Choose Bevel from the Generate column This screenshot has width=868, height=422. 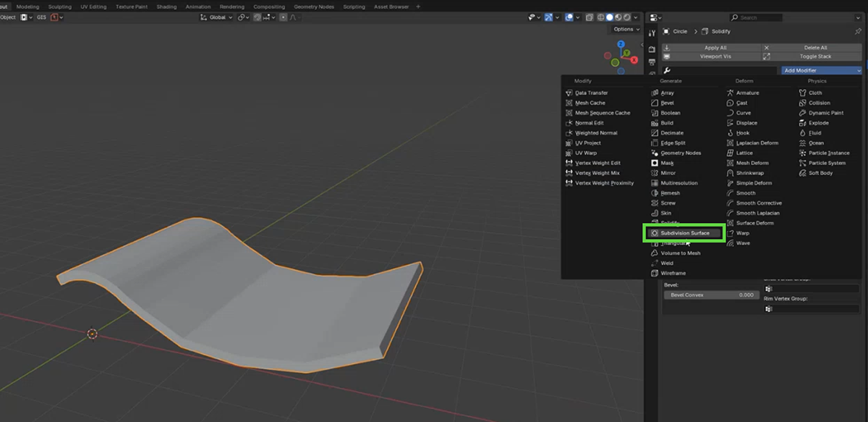663,103
